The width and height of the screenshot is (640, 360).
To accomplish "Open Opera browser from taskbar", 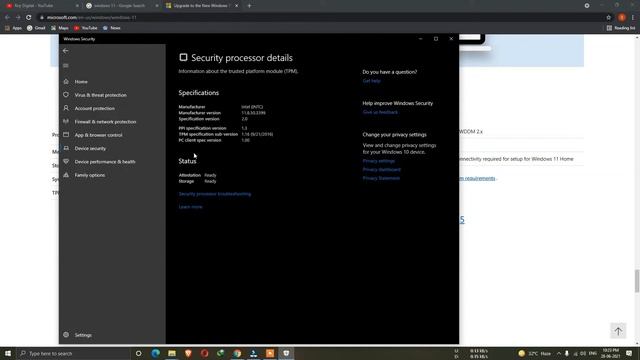I will pos(204,353).
